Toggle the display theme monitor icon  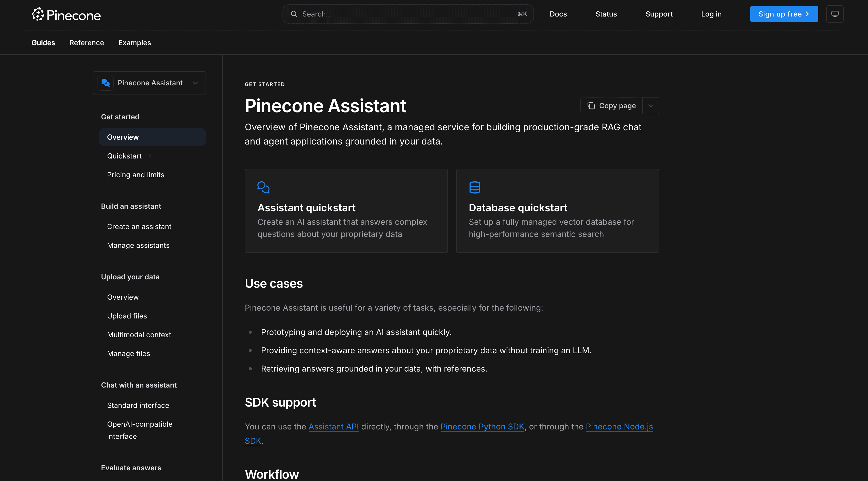(x=835, y=14)
